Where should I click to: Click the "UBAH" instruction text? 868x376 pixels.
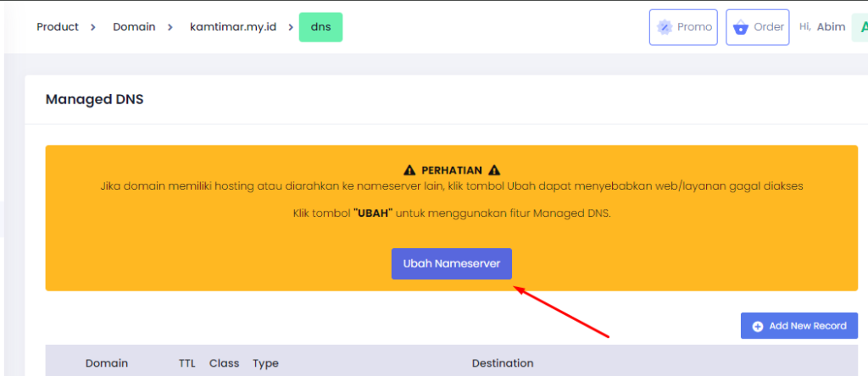click(x=373, y=213)
